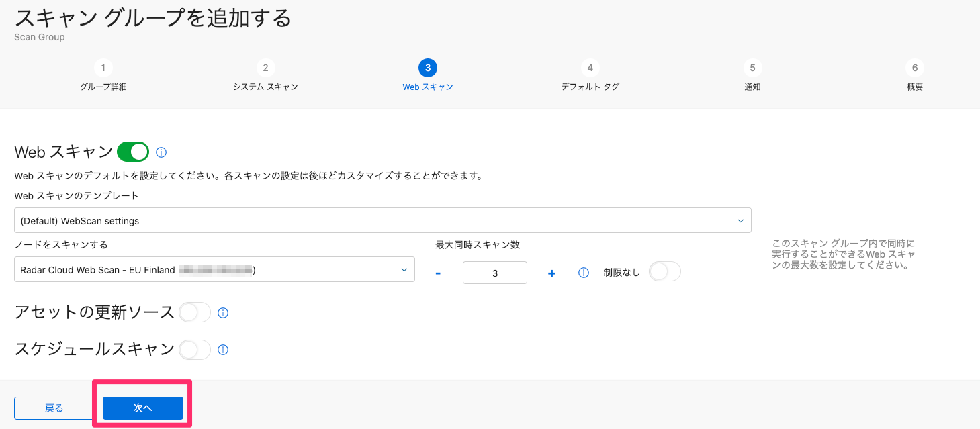Increase max concurrent scans with plus
980x429 pixels.
551,273
